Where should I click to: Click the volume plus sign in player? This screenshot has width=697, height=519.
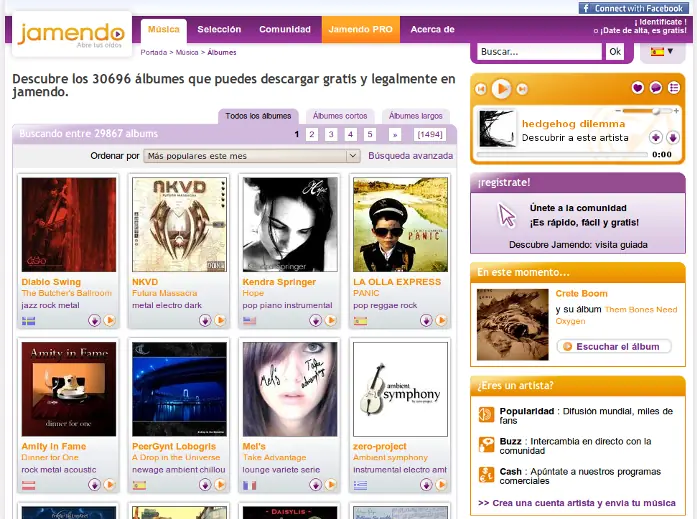676,111
